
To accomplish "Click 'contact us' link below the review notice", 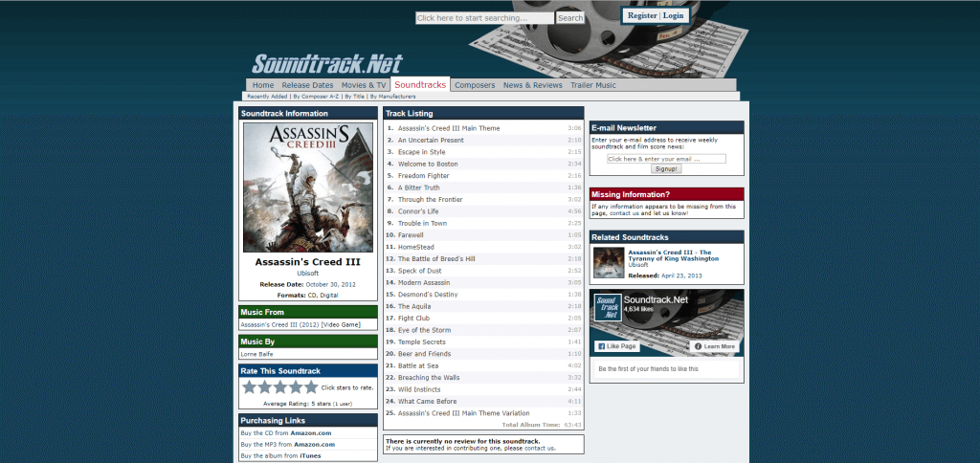I will 540,448.
